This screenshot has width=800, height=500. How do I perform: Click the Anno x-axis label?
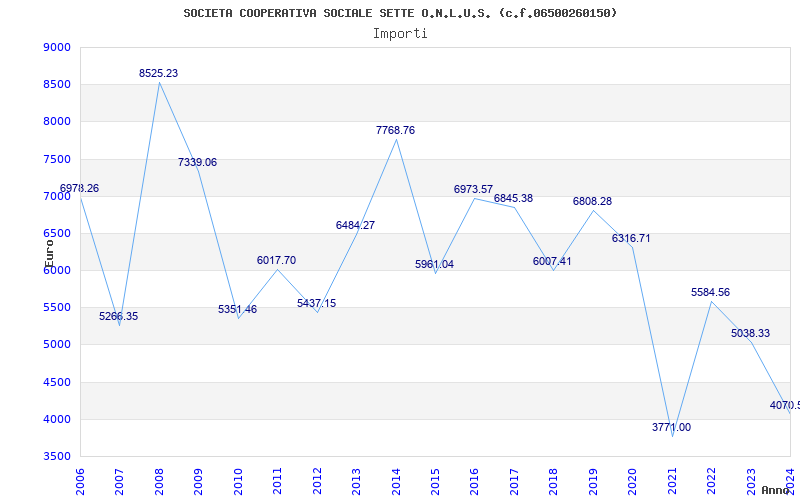click(x=776, y=490)
